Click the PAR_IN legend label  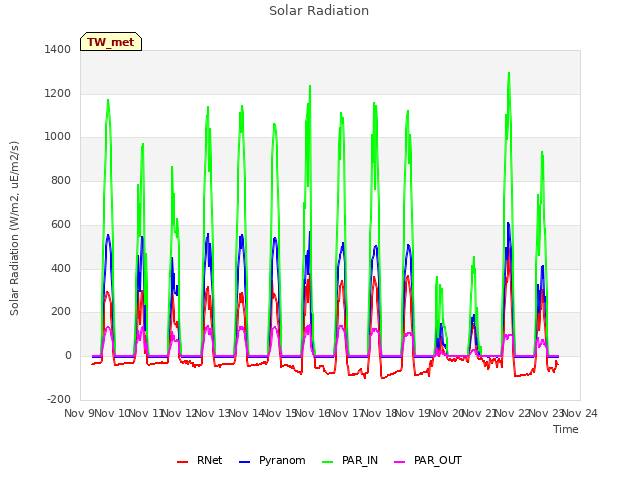pyautogui.click(x=360, y=460)
